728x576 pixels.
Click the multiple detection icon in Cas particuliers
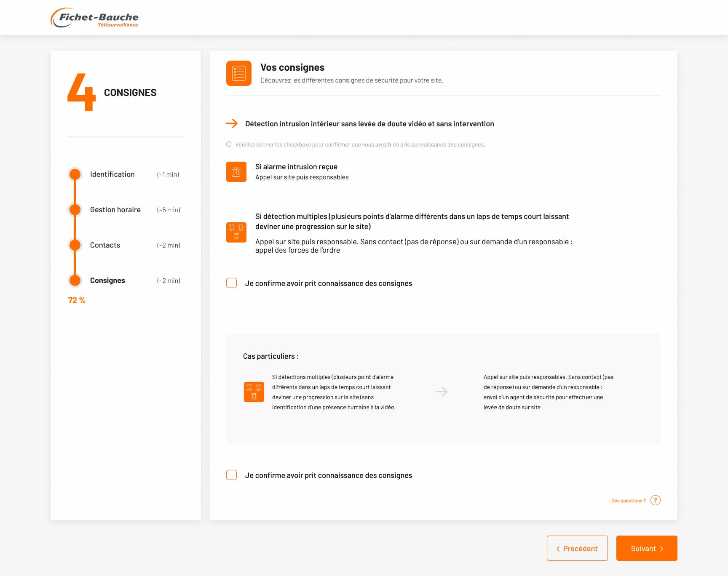pos(254,392)
